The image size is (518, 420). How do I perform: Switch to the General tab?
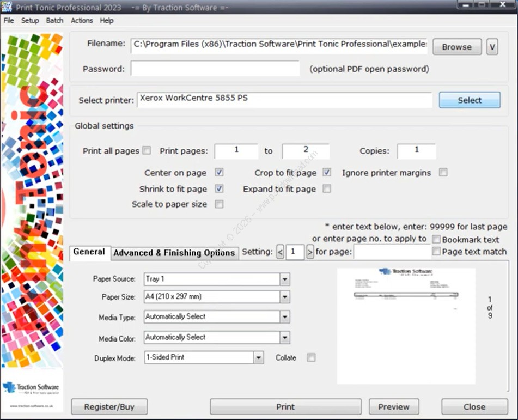(x=89, y=252)
